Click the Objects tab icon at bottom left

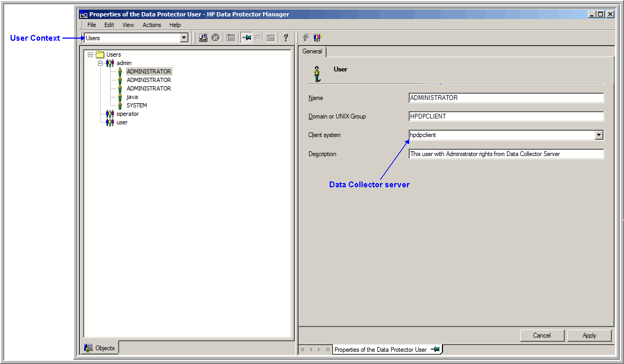tap(87, 348)
